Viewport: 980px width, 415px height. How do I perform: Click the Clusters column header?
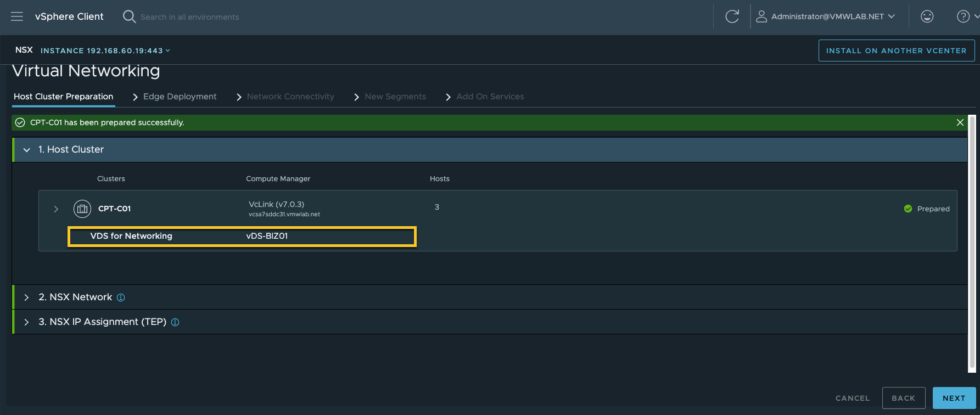pyautogui.click(x=111, y=179)
